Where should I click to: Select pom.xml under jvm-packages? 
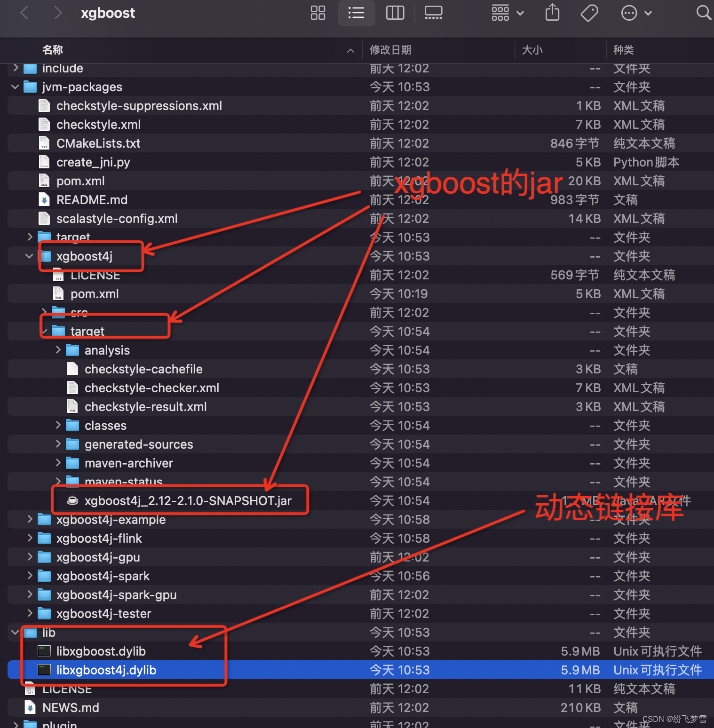click(80, 181)
